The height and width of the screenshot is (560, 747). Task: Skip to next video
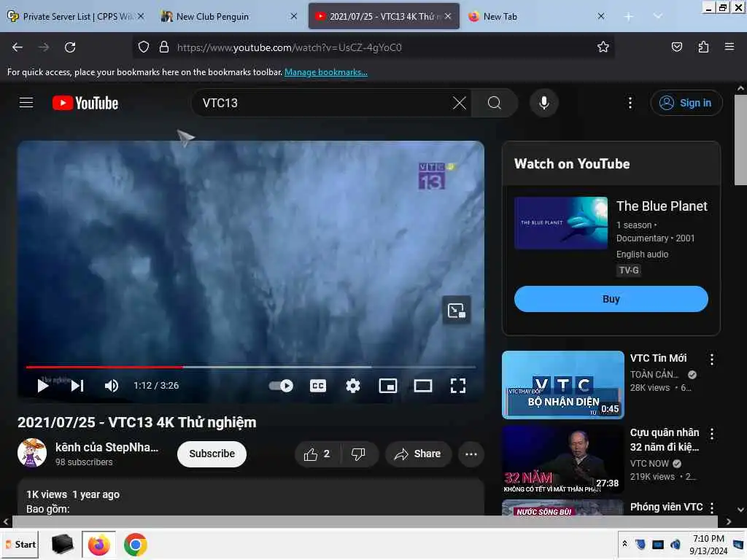click(x=77, y=386)
